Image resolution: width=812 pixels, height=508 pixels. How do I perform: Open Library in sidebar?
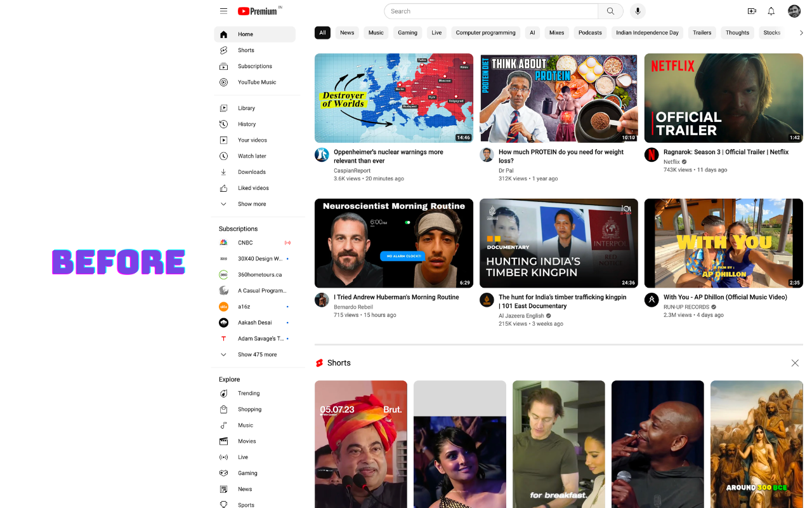pyautogui.click(x=254, y=108)
